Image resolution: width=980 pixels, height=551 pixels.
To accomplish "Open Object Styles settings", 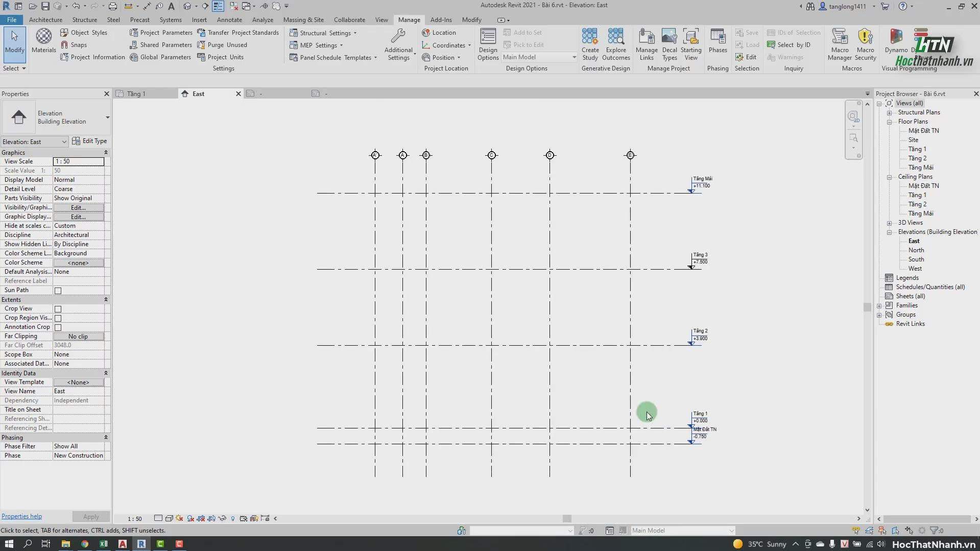I will 84,33.
